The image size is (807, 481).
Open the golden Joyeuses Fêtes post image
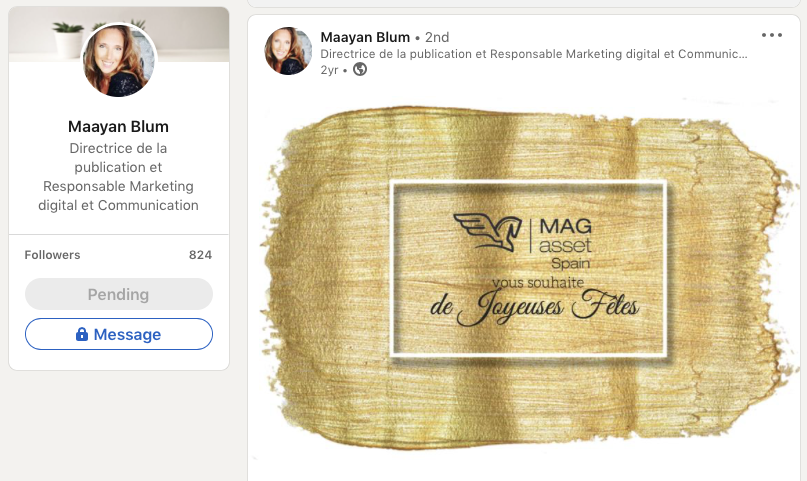tap(525, 278)
